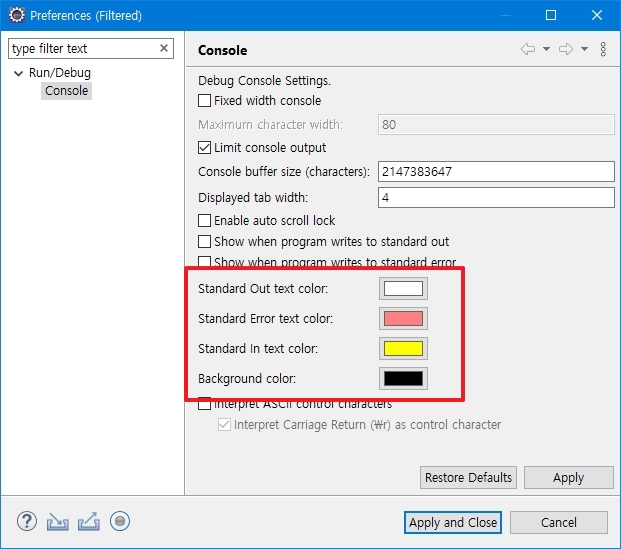Enable auto scroll lock checkbox
Image resolution: width=621 pixels, height=549 pixels.
coord(204,220)
